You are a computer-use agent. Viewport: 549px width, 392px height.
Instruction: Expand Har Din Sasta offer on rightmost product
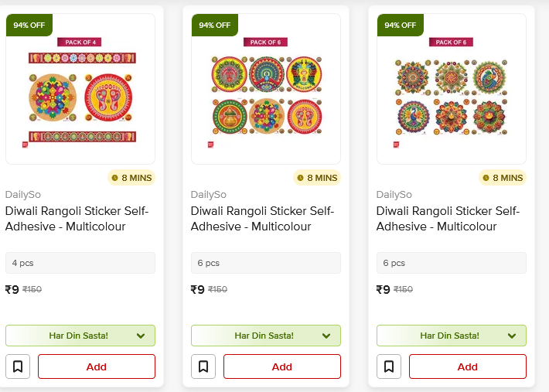[x=512, y=336]
